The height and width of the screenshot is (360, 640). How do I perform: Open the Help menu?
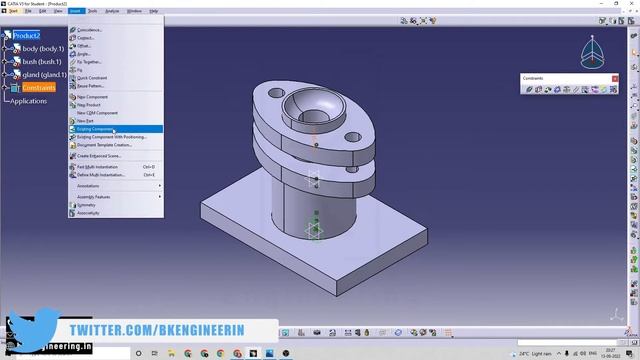pos(153,11)
